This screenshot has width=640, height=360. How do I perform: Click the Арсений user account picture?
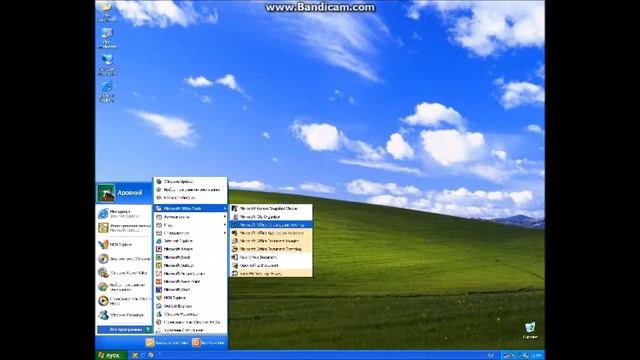point(106,193)
